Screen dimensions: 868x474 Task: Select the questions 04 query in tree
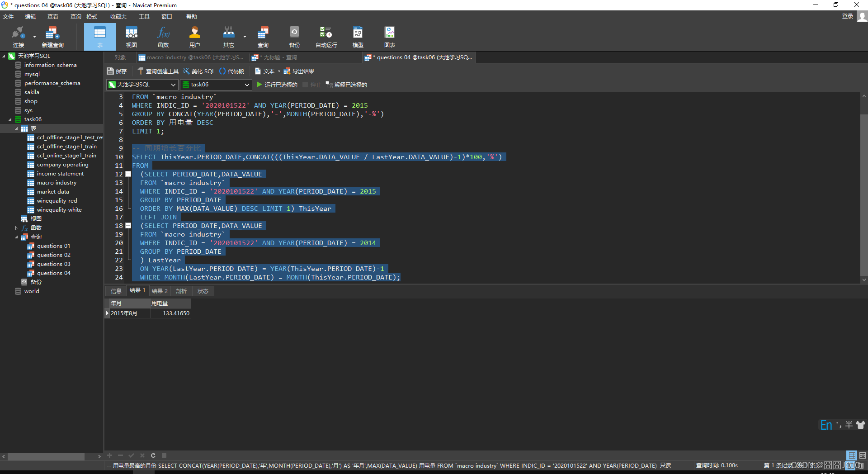[53, 273]
